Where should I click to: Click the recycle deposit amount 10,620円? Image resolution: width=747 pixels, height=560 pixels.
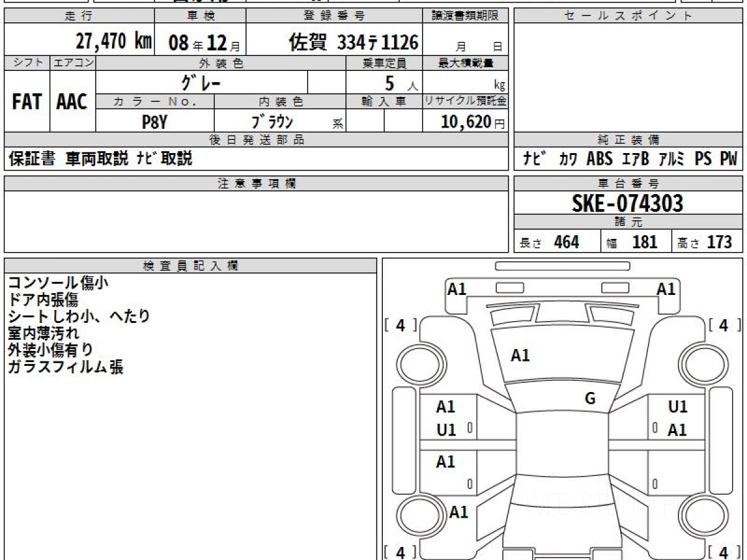[465, 122]
